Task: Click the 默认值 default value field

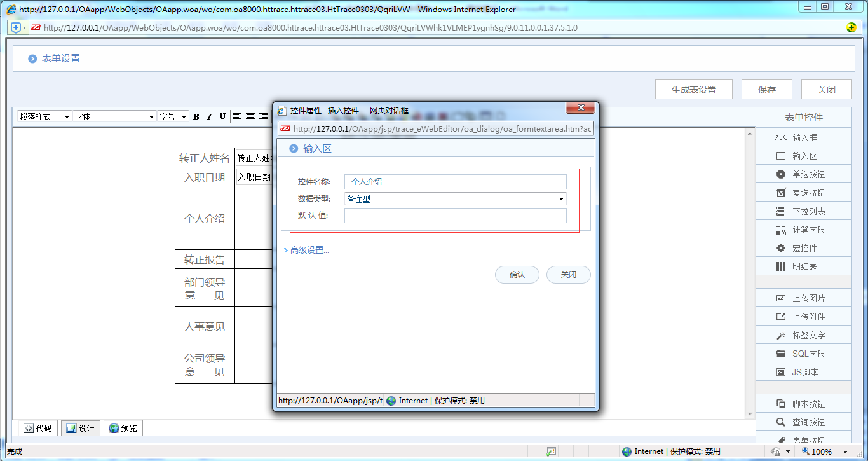Action: click(455, 216)
